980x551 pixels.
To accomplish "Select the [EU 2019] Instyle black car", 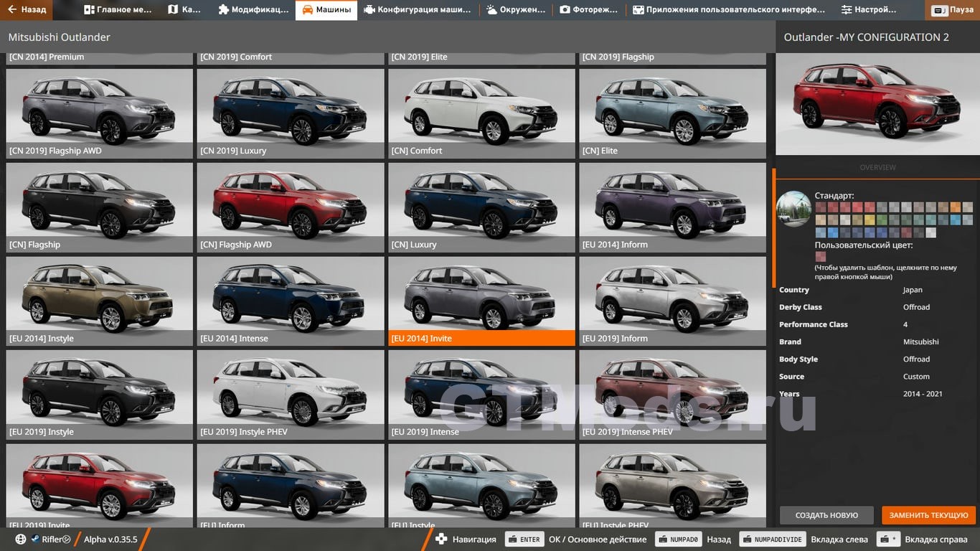I will tap(100, 395).
